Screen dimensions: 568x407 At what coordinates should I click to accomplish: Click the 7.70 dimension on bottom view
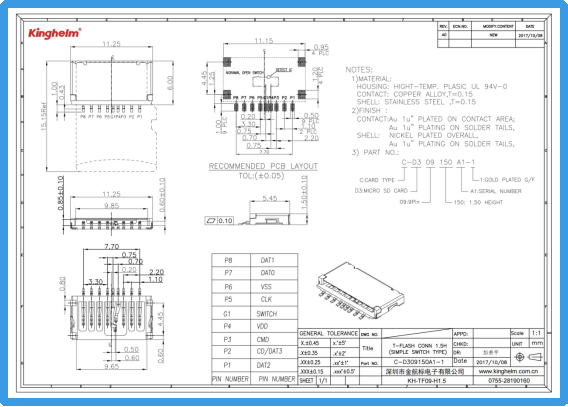click(x=112, y=246)
